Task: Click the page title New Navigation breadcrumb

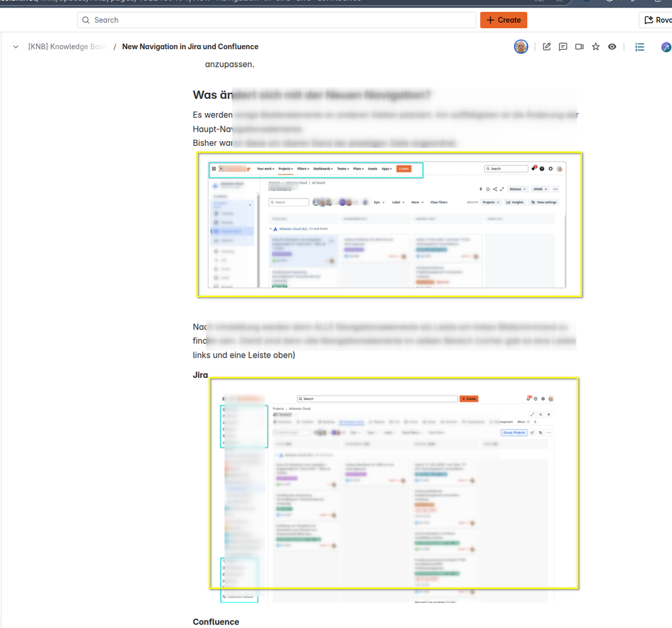Action: (x=190, y=46)
